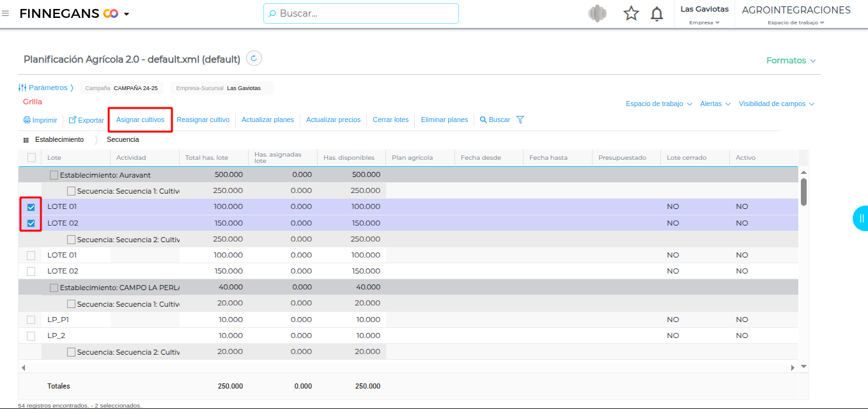Open the notifications bell
Screen dimensions: 868x409
[x=656, y=13]
